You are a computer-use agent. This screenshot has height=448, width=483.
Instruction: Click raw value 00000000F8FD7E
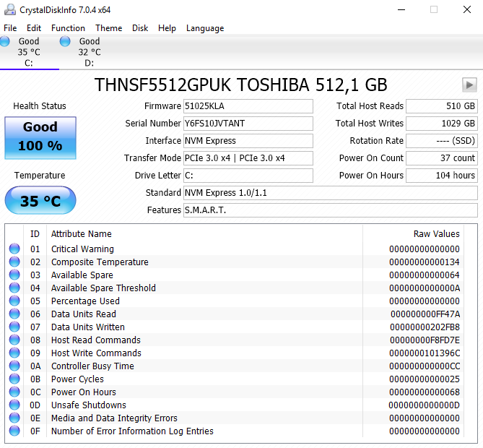pos(425,340)
